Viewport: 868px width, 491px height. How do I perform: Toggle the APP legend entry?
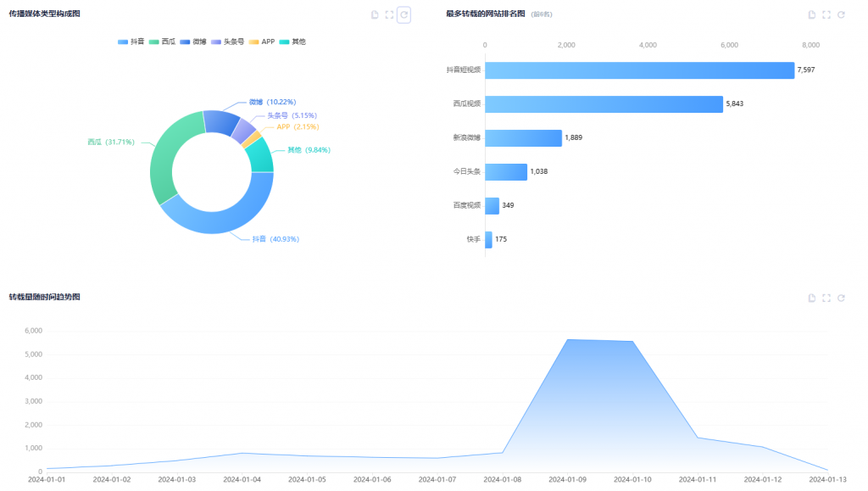261,42
